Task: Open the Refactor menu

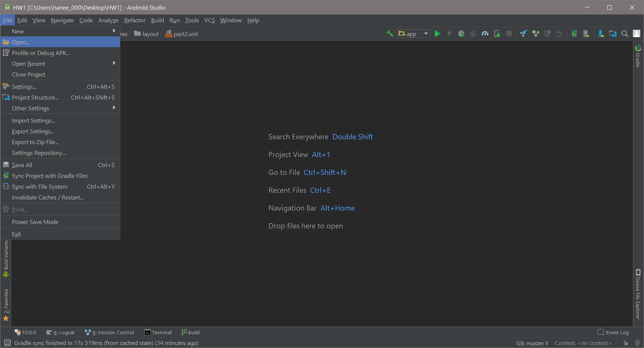Action: point(134,20)
